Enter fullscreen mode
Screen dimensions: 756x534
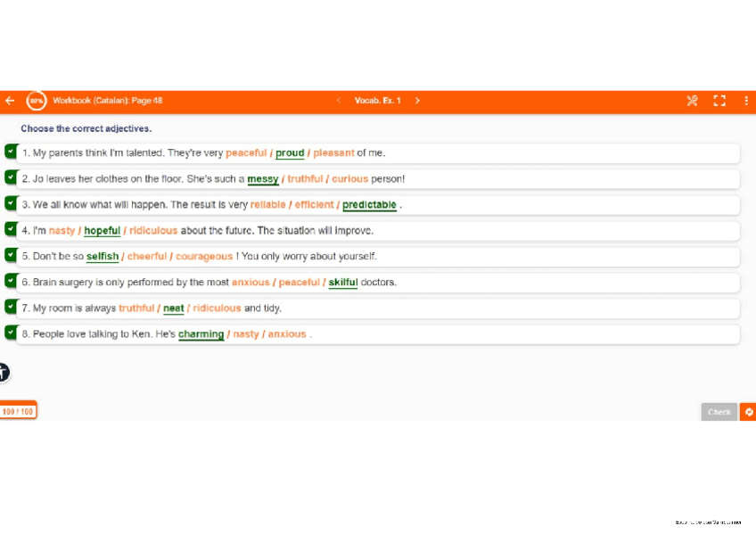pos(719,101)
